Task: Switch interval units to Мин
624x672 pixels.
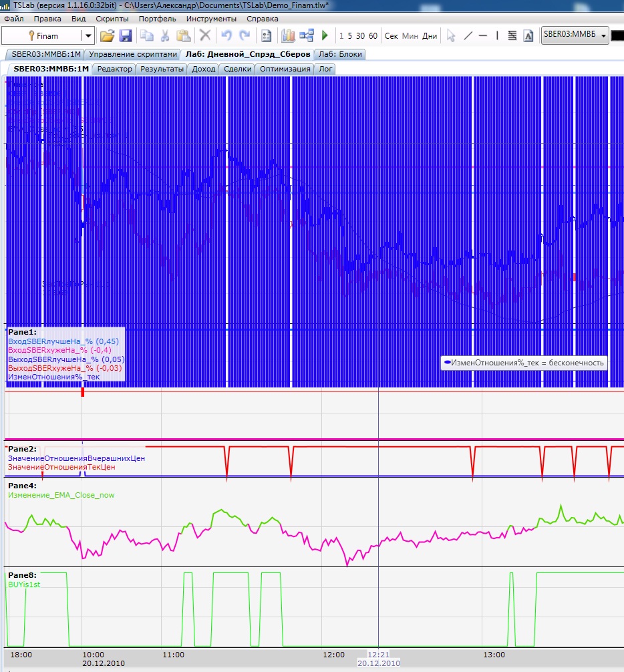Action: (x=410, y=36)
